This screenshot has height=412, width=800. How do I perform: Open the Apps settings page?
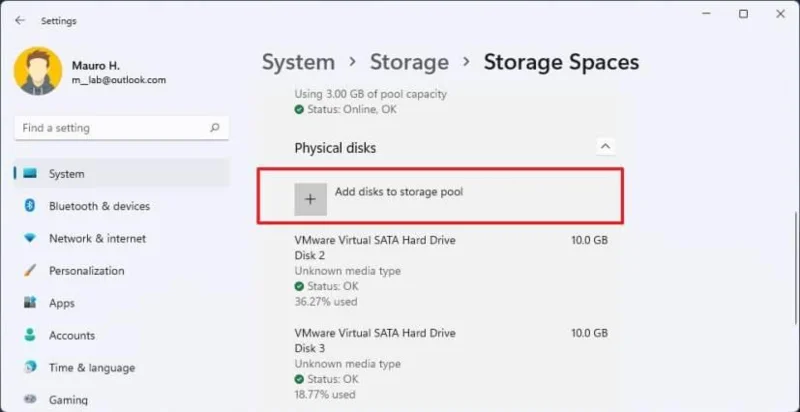click(x=121, y=303)
